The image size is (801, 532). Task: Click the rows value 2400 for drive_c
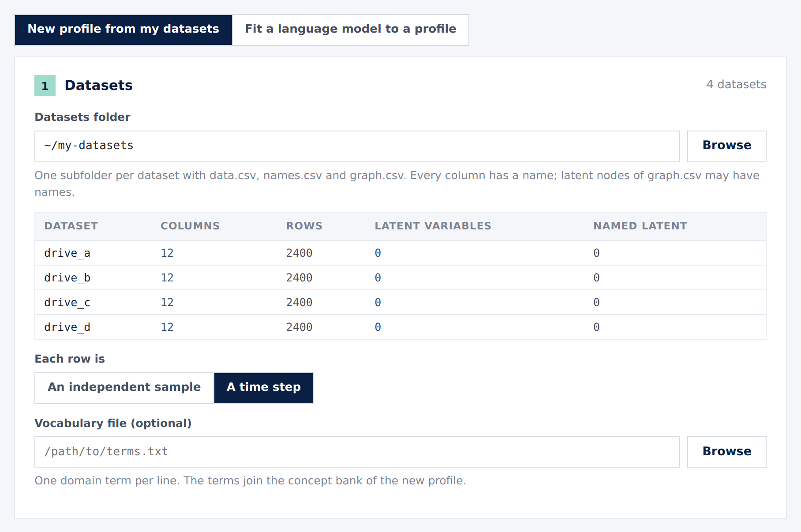pyautogui.click(x=299, y=303)
